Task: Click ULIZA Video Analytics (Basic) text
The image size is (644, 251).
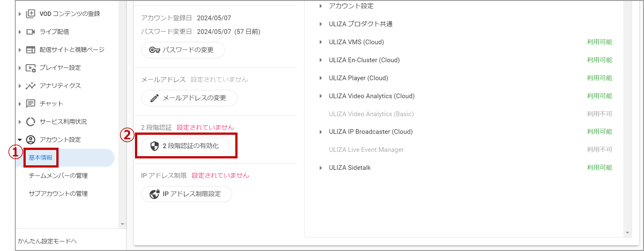Action: (371, 114)
